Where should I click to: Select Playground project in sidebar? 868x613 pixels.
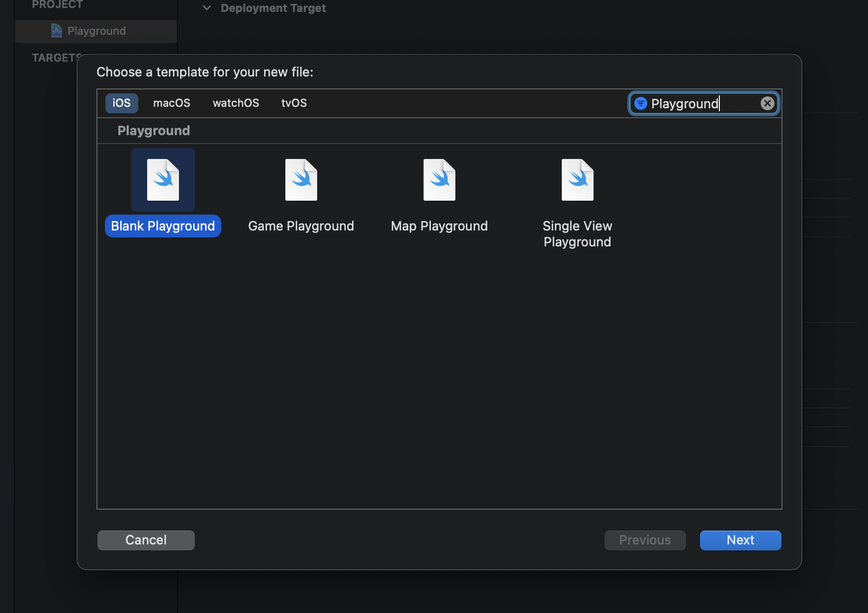click(96, 31)
